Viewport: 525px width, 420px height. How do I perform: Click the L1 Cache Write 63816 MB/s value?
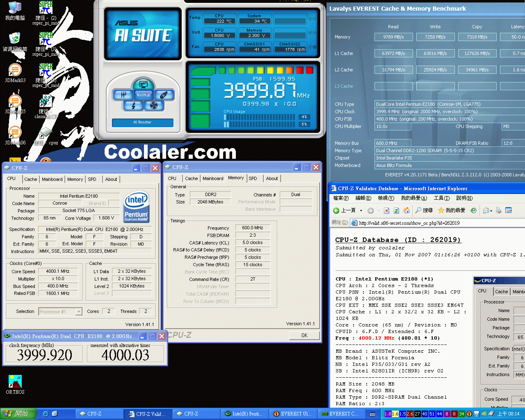(436, 53)
